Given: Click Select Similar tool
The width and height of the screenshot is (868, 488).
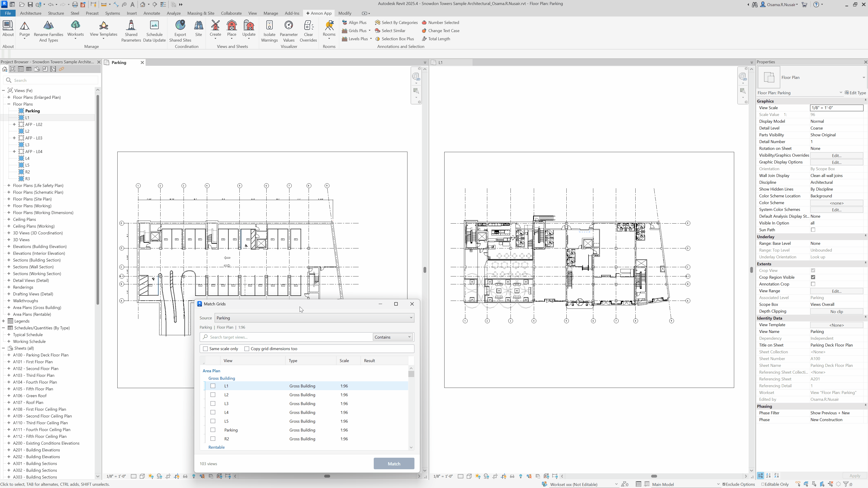Looking at the screenshot, I should tap(390, 31).
